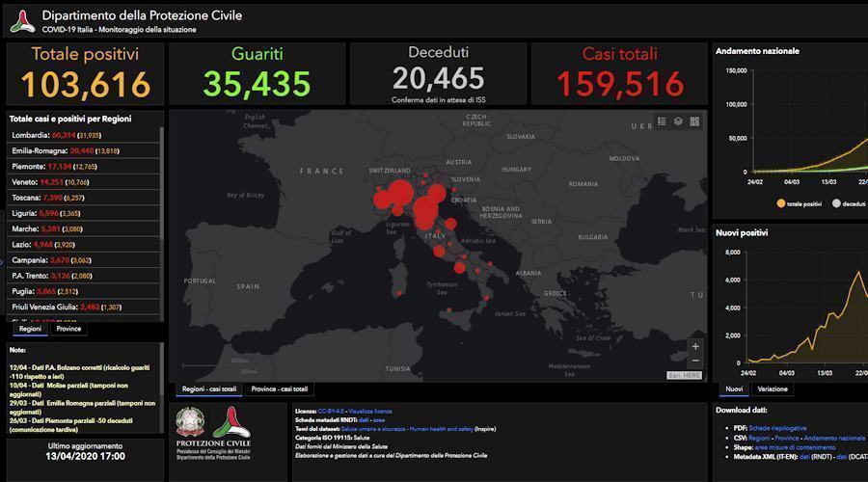The height and width of the screenshot is (482, 868).
Task: Toggle 'deceduti' series in chart legend
Action: tap(850, 204)
